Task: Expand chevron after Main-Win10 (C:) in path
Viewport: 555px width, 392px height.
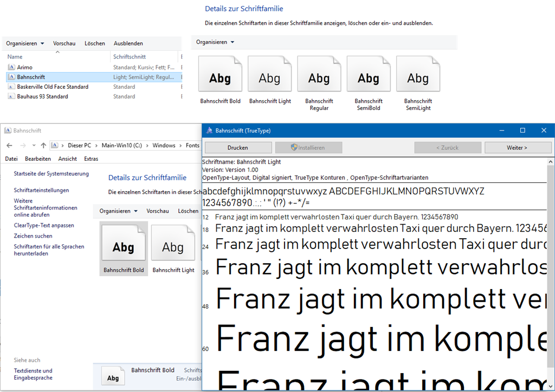Action: (x=147, y=145)
